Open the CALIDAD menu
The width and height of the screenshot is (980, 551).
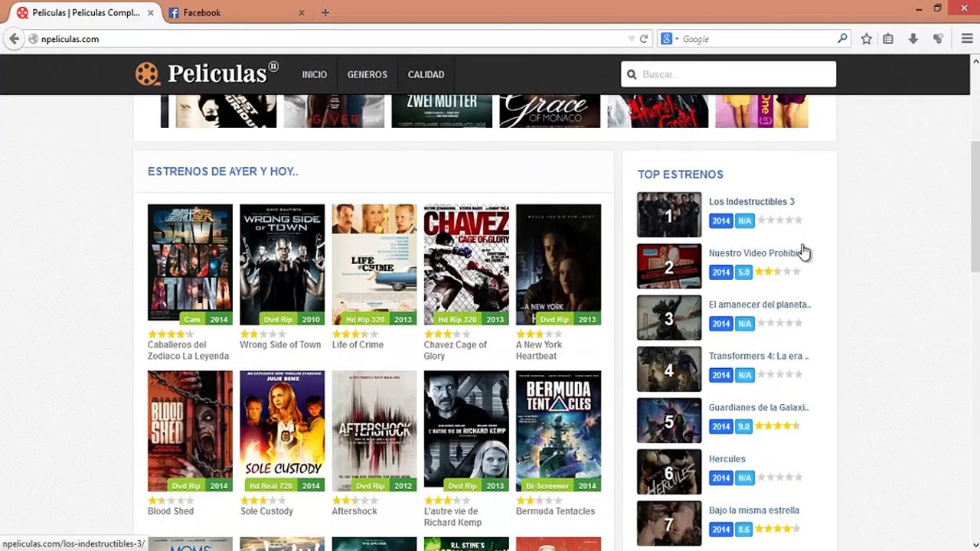pyautogui.click(x=426, y=74)
